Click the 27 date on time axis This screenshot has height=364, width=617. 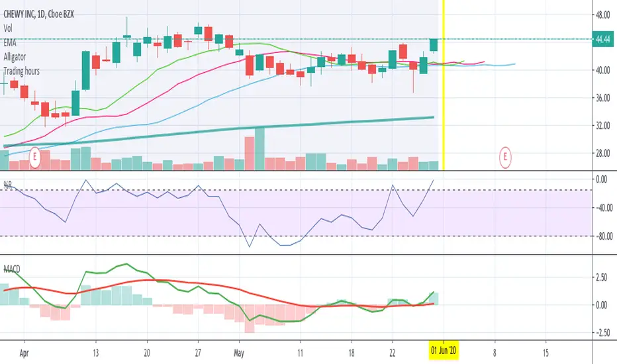coord(198,353)
